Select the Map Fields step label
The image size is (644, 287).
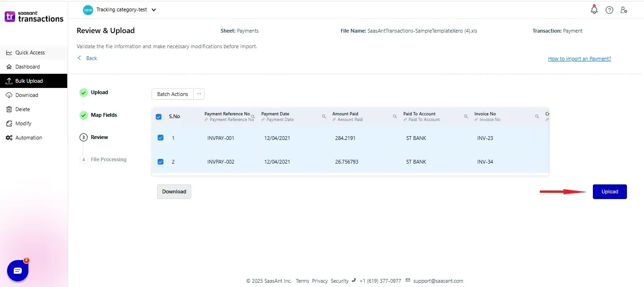point(104,115)
